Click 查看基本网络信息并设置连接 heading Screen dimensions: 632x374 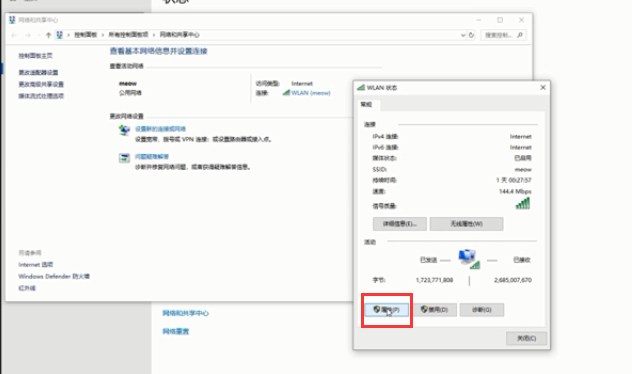[158, 51]
